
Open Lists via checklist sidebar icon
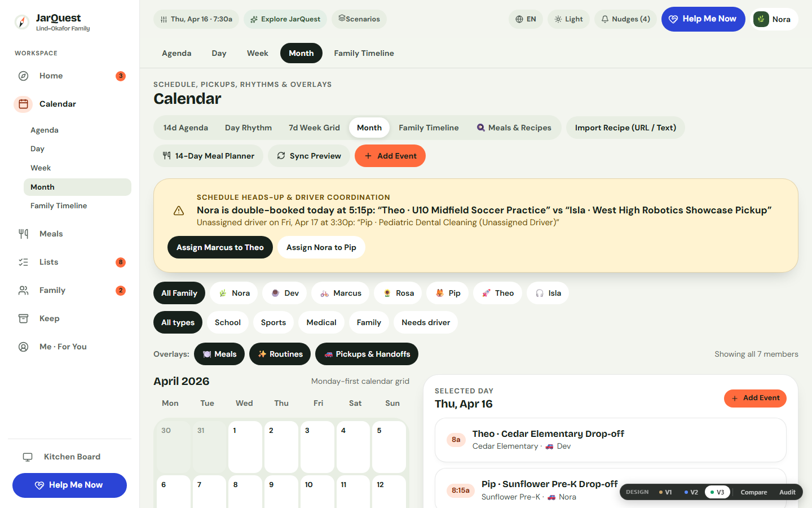[24, 262]
